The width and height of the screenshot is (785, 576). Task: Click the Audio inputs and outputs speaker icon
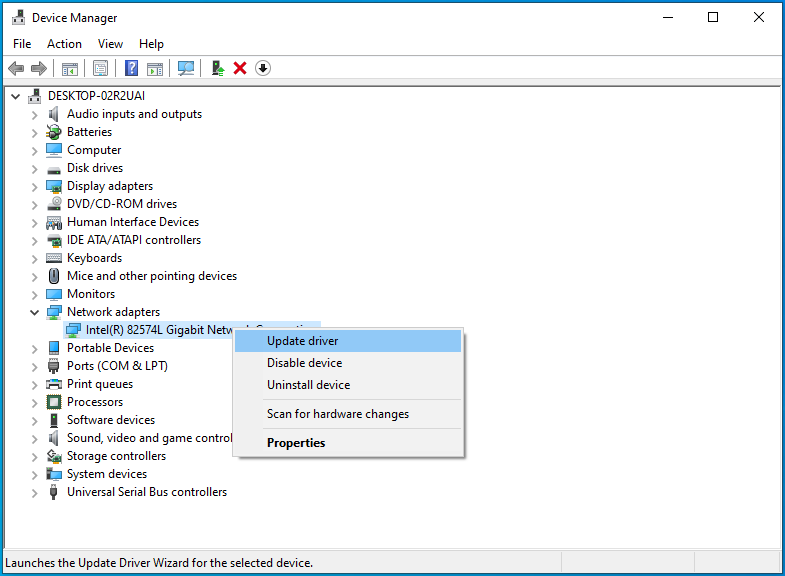(x=54, y=114)
